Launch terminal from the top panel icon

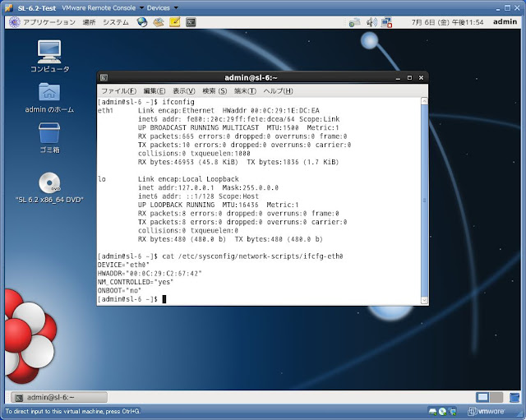[x=191, y=22]
